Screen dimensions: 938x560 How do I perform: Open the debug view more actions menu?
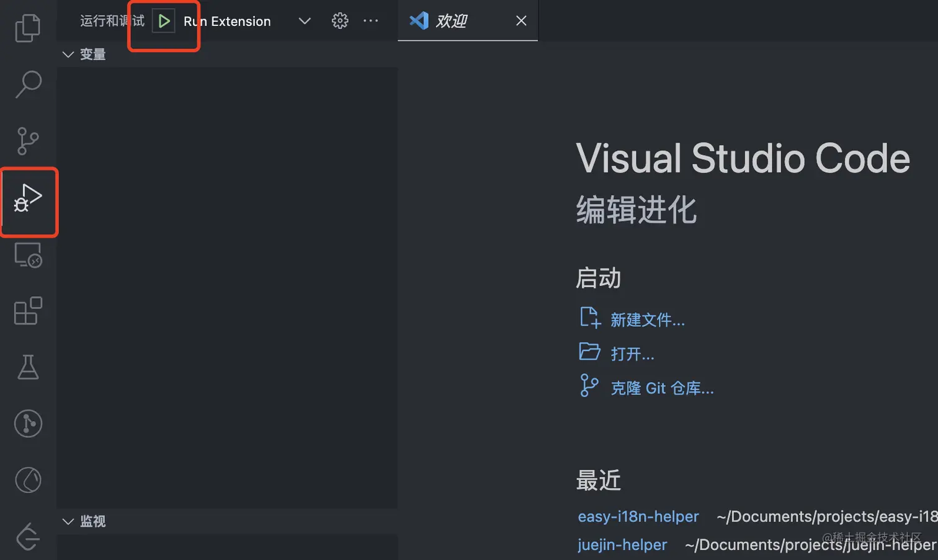[x=371, y=21]
